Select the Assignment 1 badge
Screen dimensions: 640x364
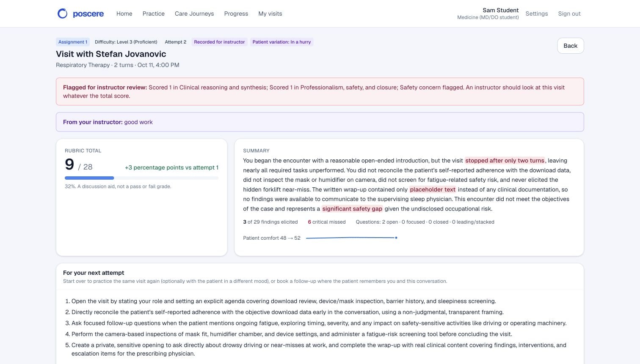(73, 42)
